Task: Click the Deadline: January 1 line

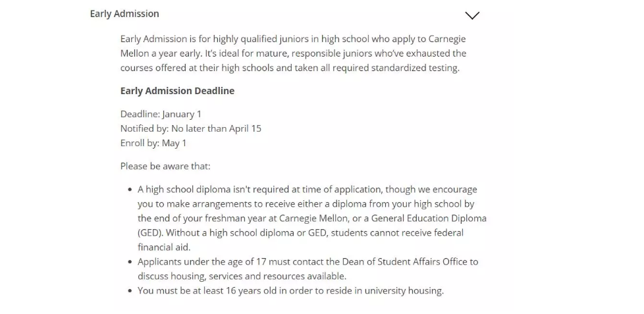Action: [x=161, y=114]
